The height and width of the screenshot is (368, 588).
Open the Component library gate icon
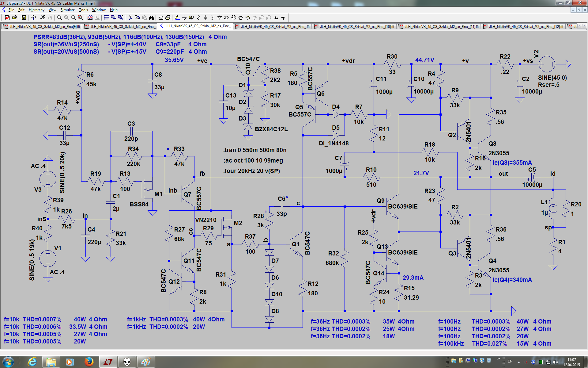(x=227, y=18)
